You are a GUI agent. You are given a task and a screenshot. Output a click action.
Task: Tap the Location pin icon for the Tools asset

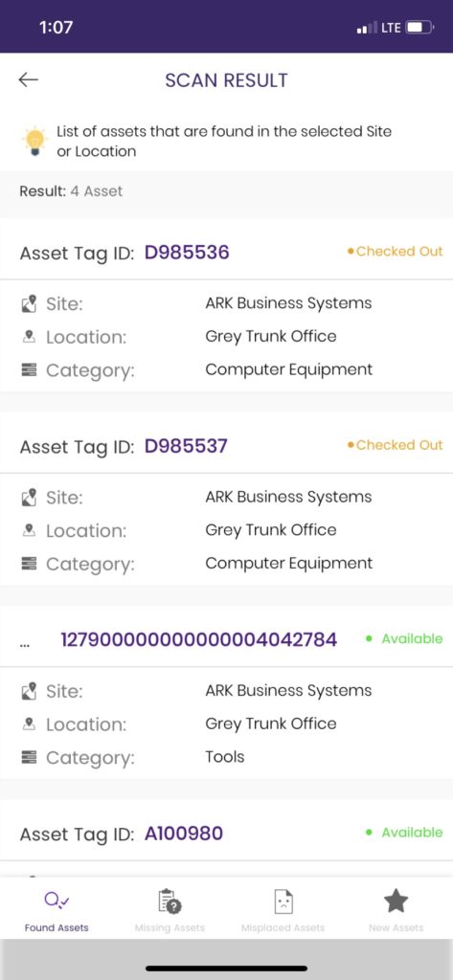(x=29, y=724)
